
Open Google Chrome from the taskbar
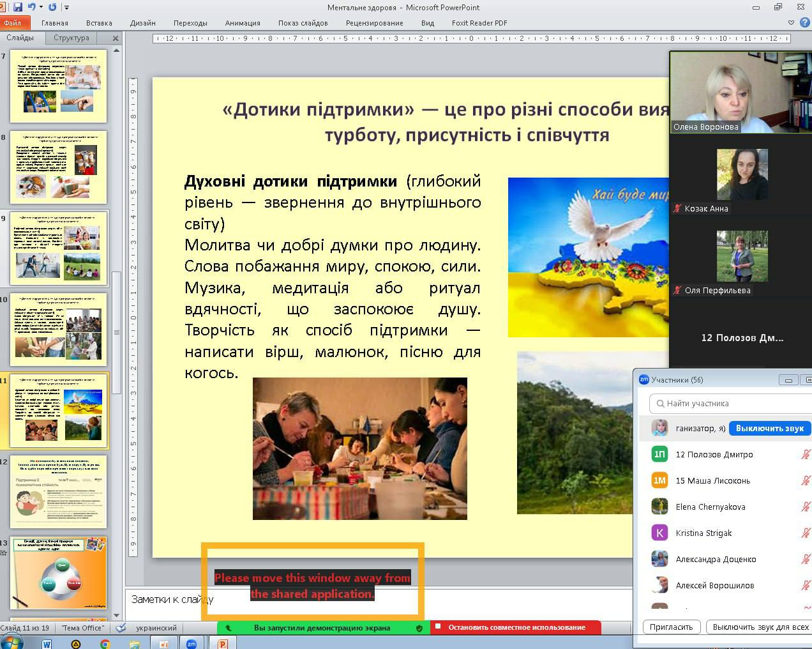[x=105, y=644]
